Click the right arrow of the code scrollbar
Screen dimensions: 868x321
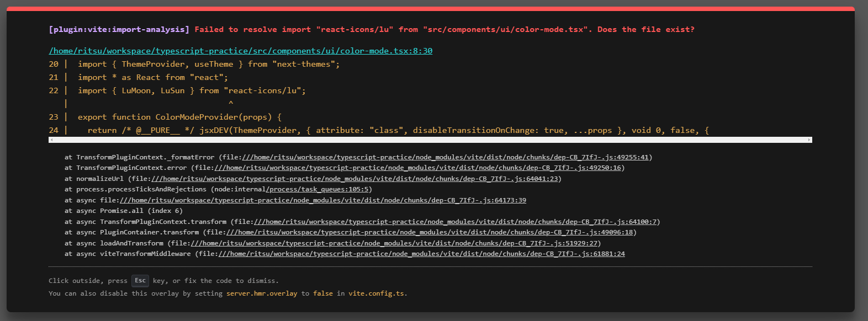point(809,140)
